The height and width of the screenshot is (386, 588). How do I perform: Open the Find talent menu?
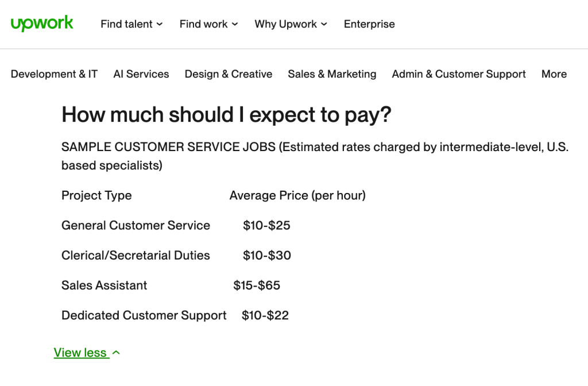(126, 24)
